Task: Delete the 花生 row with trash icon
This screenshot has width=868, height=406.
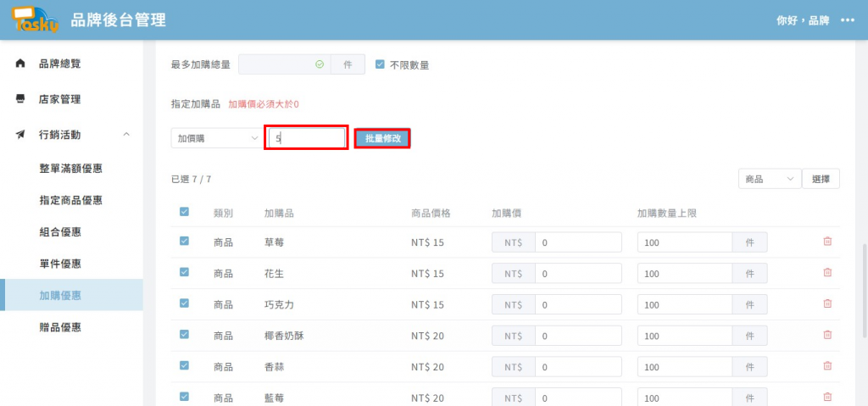Action: coord(827,273)
